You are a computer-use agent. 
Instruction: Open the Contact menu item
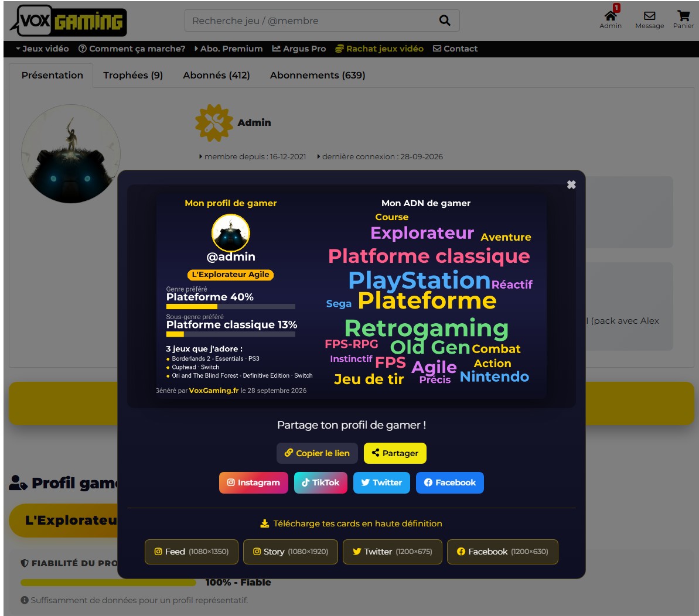pos(455,49)
